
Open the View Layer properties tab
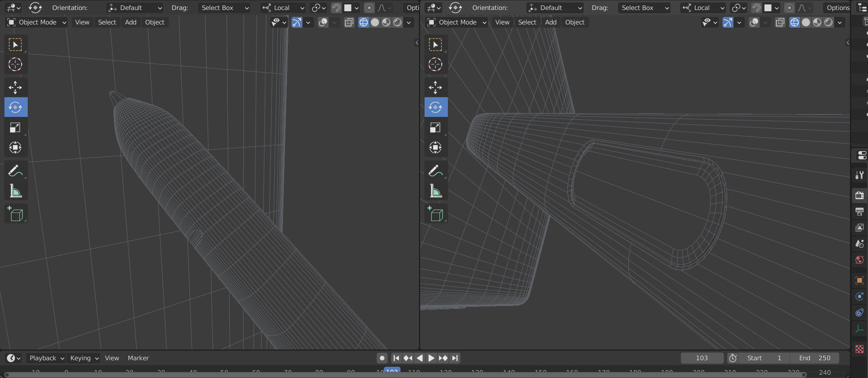pos(860,228)
